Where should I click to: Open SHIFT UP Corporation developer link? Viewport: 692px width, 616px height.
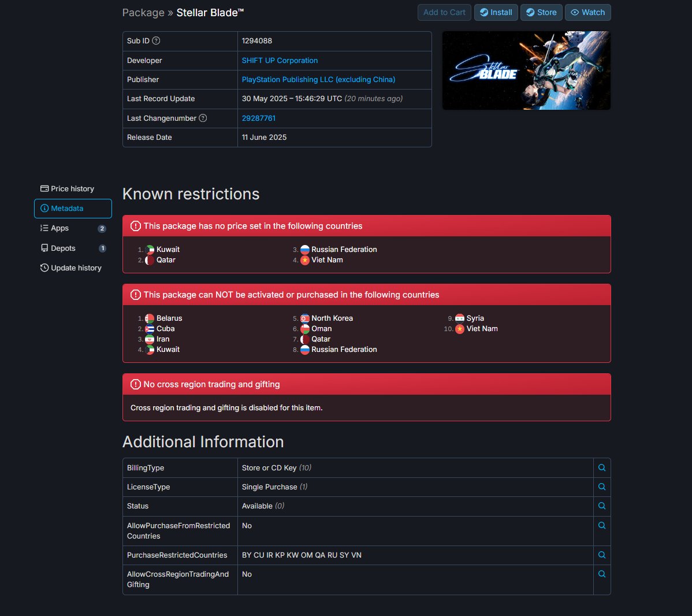280,61
